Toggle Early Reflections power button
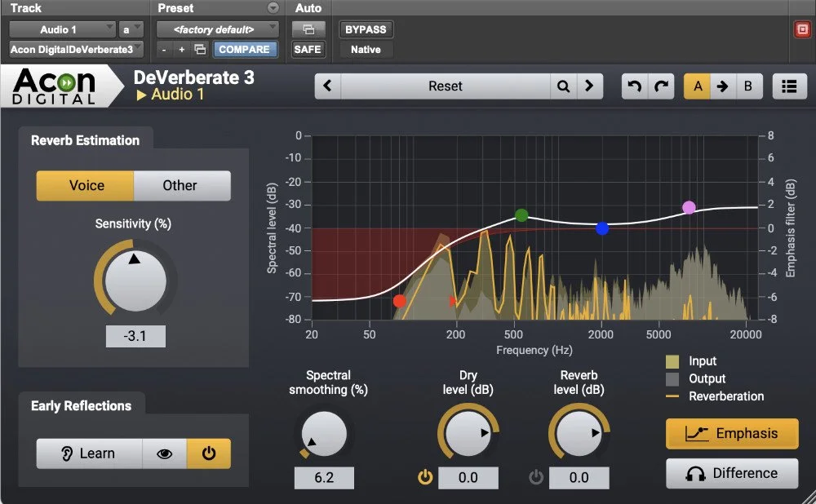This screenshot has height=504, width=816. tap(209, 453)
